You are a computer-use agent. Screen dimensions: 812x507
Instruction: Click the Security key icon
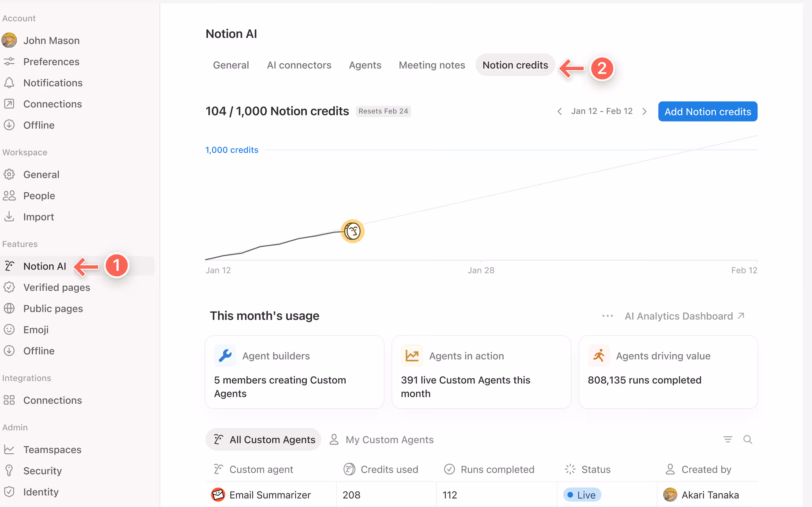point(9,470)
